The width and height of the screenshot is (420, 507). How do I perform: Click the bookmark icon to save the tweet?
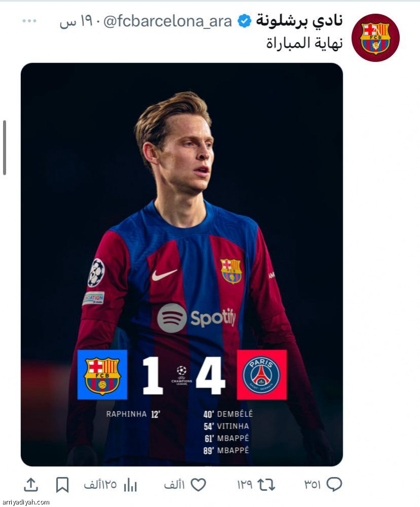click(x=63, y=485)
